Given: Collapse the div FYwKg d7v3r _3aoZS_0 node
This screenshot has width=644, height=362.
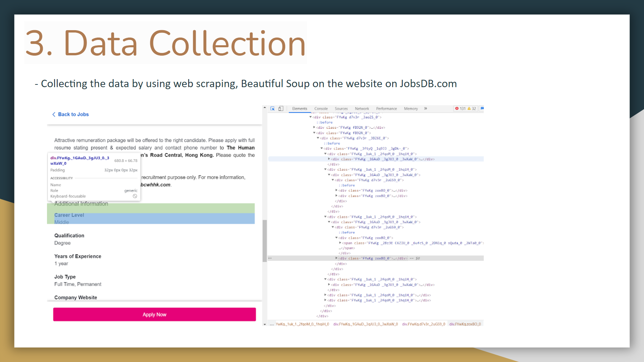Looking at the screenshot, I should click(x=311, y=117).
